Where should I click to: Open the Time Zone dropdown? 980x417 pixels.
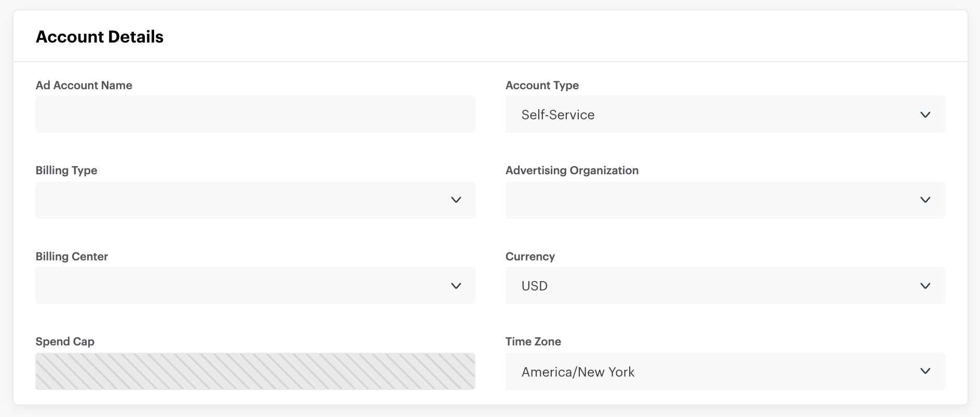point(725,371)
